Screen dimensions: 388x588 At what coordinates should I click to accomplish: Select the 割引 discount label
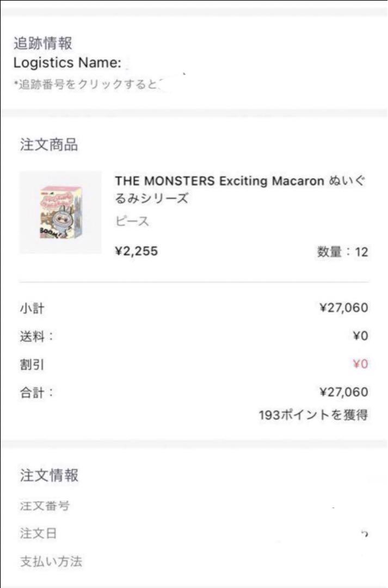coord(32,365)
